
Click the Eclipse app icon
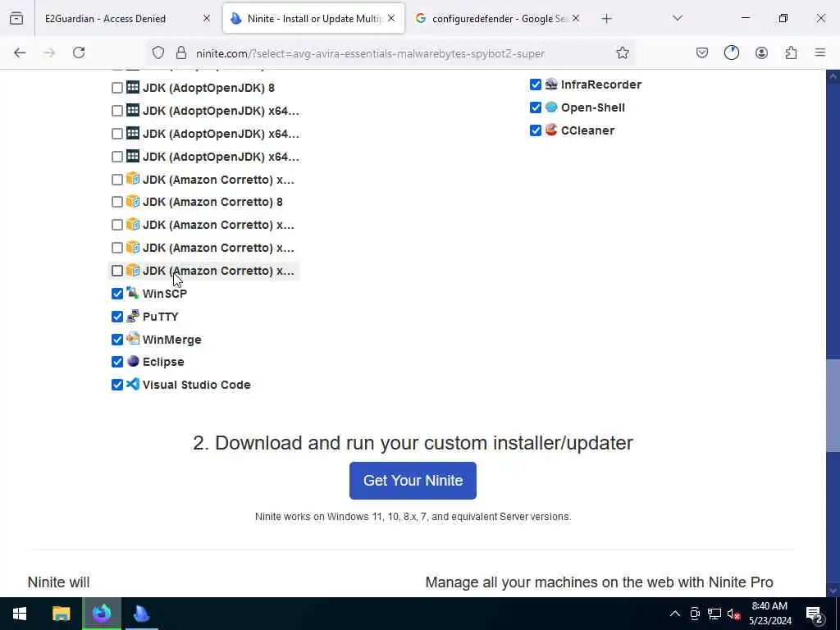(x=133, y=362)
